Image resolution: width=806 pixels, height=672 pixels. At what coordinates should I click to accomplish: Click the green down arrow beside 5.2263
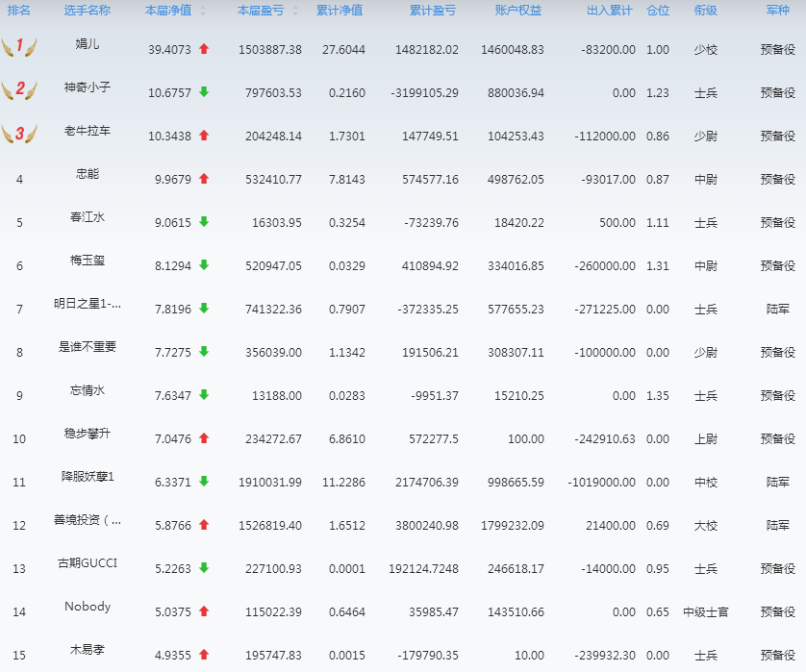[203, 568]
